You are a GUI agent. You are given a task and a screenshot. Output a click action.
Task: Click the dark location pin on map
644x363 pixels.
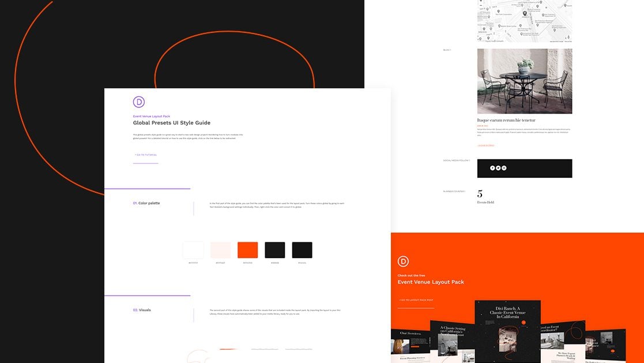(525, 13)
